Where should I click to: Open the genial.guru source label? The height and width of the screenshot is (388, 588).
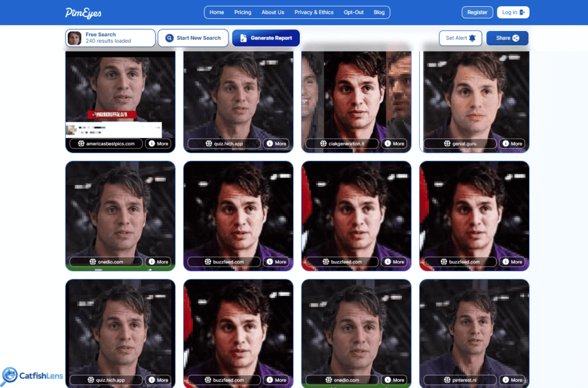(x=460, y=144)
